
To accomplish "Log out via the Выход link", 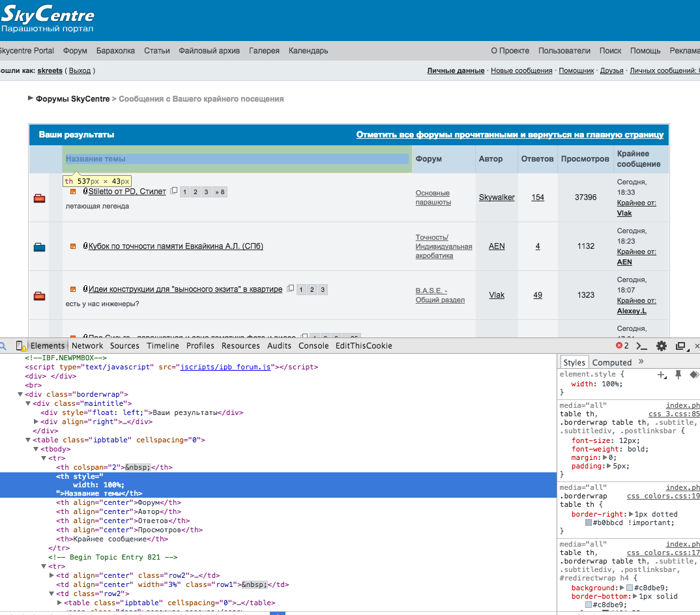I will point(80,70).
